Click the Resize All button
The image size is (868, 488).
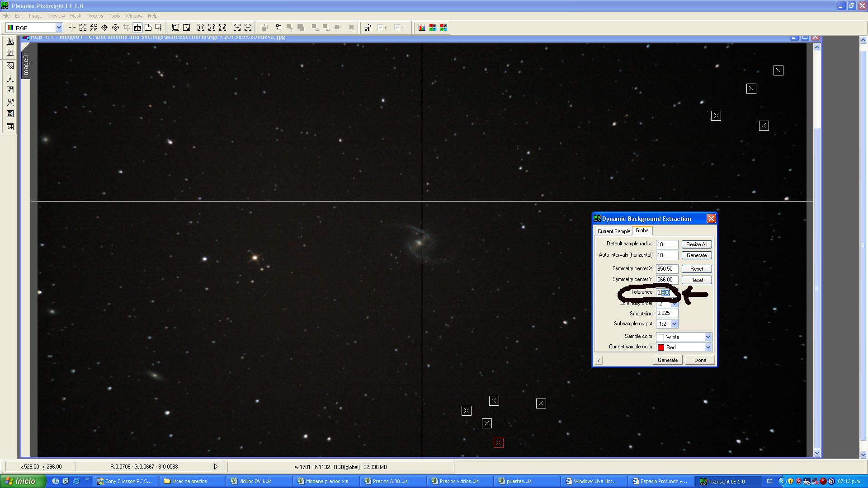coord(697,244)
